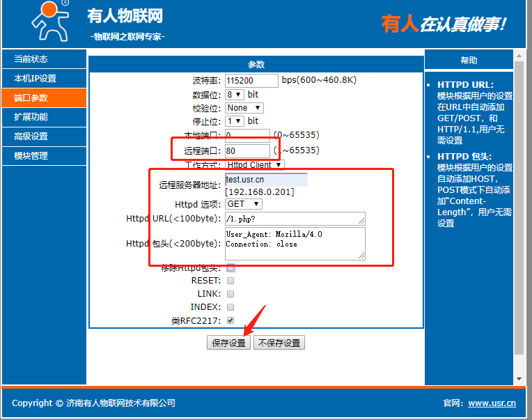Open the 当前状态 menu item

(x=43, y=59)
